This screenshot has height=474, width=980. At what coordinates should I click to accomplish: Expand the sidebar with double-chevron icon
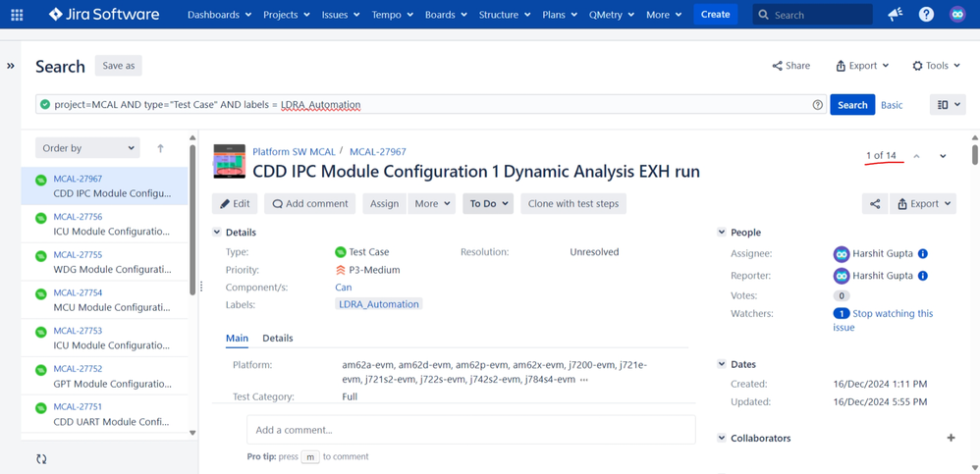coord(11,66)
